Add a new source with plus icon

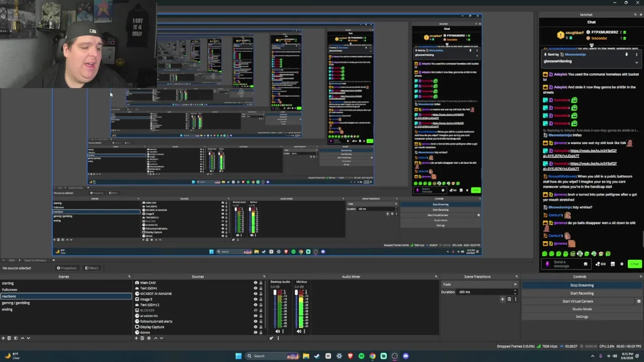click(136, 338)
